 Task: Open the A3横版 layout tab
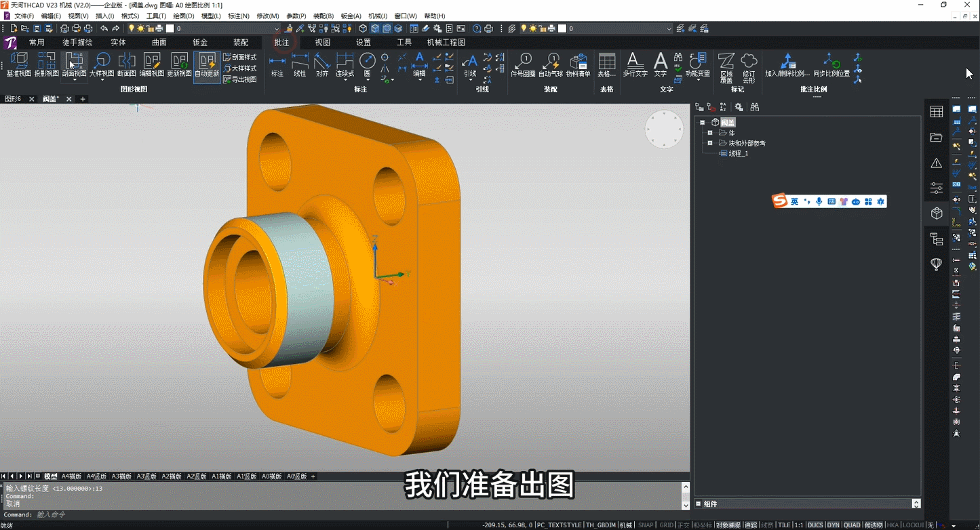pyautogui.click(x=121, y=476)
